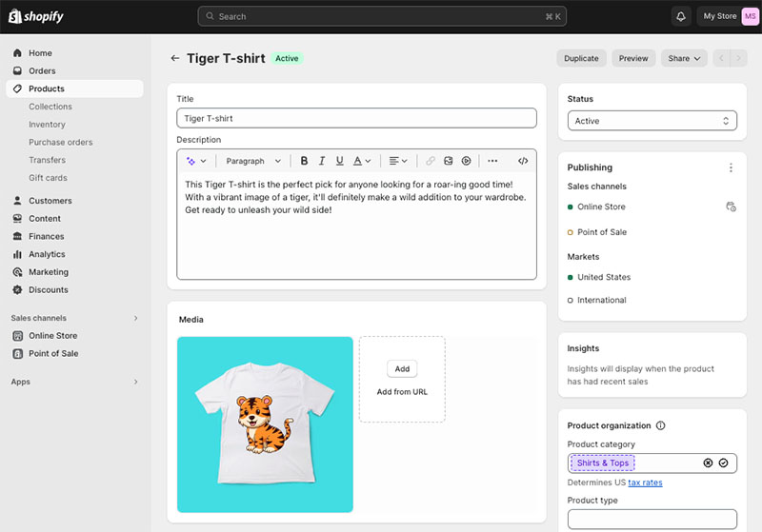
Task: Expand the Apps section chevron
Action: click(135, 382)
